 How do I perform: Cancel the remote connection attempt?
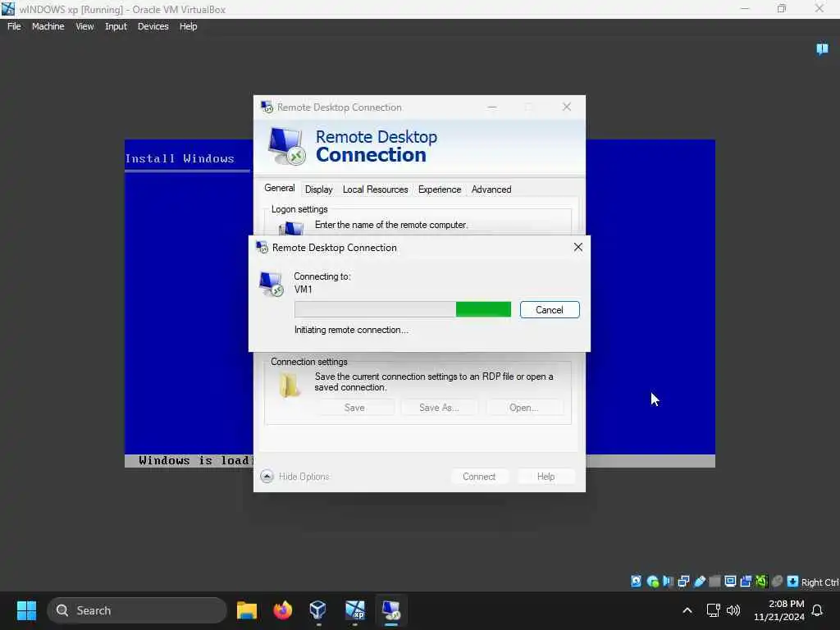tap(550, 309)
